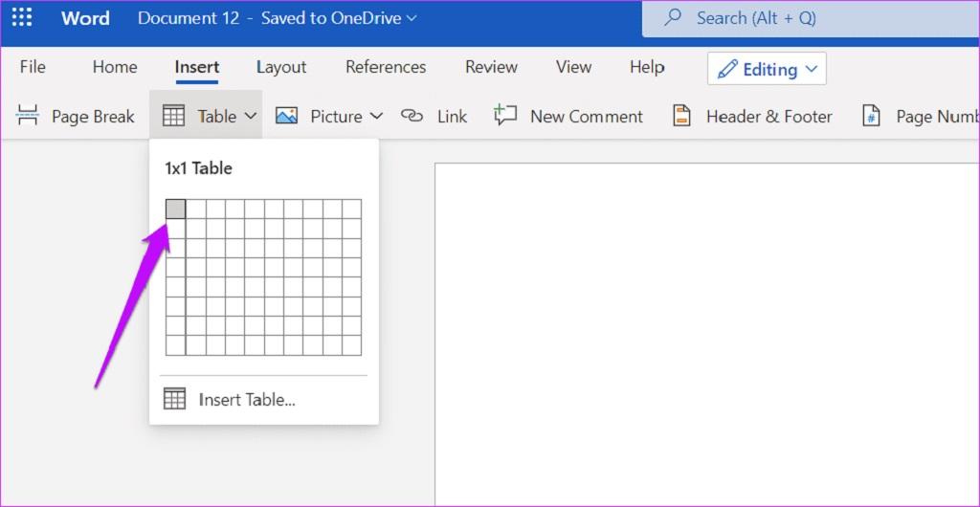Open the References tab

pyautogui.click(x=386, y=67)
